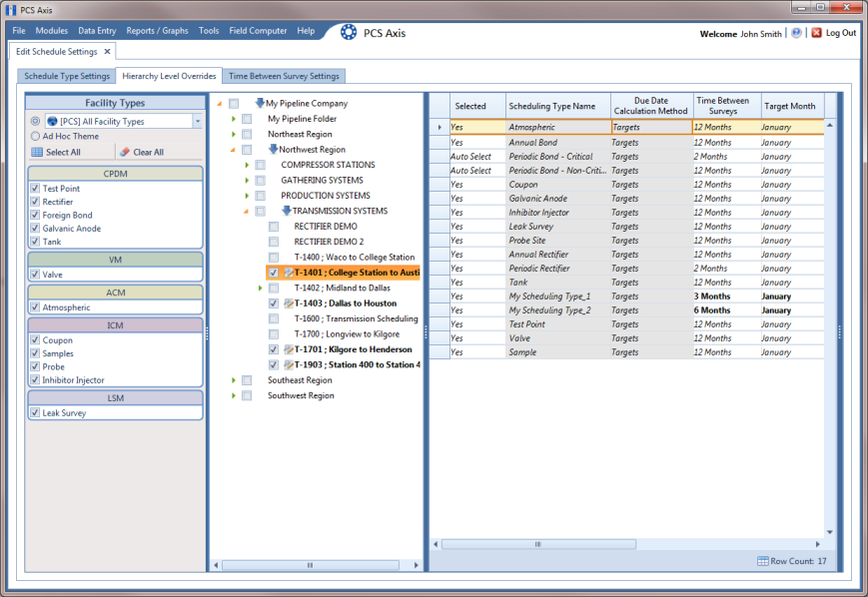Open the Modules menu

[x=52, y=30]
